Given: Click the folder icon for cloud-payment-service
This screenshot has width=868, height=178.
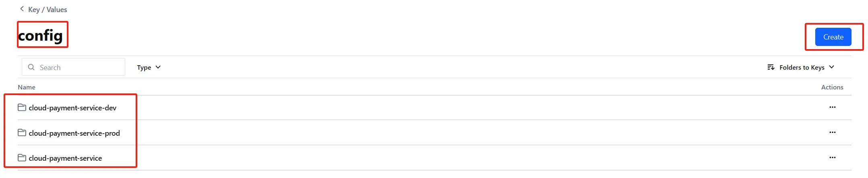Looking at the screenshot, I should point(22,158).
